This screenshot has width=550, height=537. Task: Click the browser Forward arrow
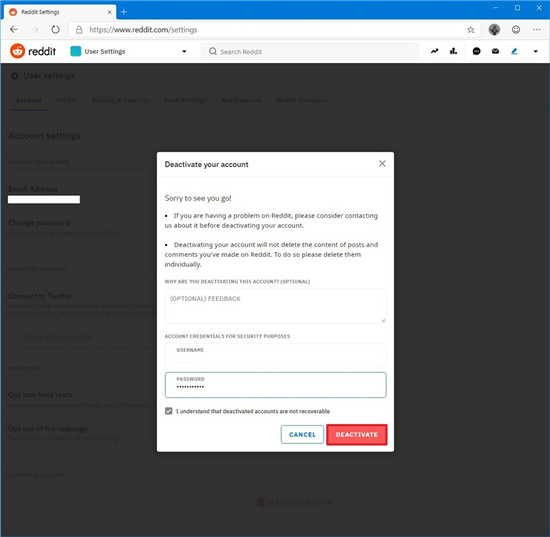35,29
